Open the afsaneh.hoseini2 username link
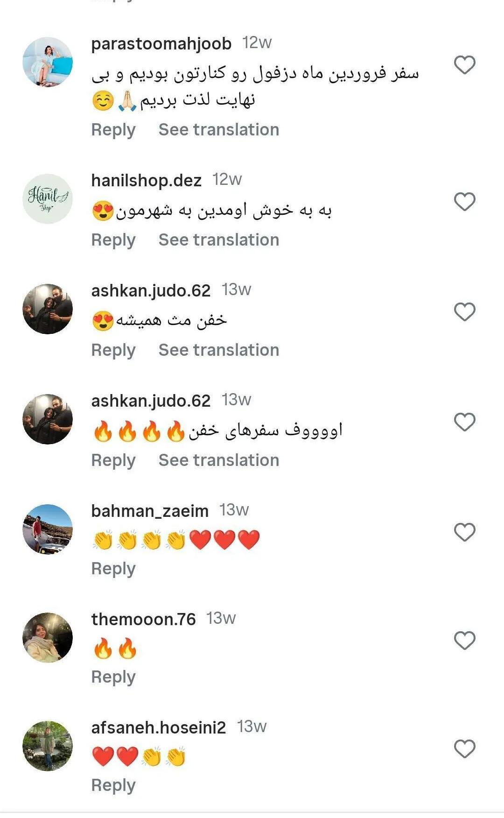The width and height of the screenshot is (504, 818). [x=158, y=727]
